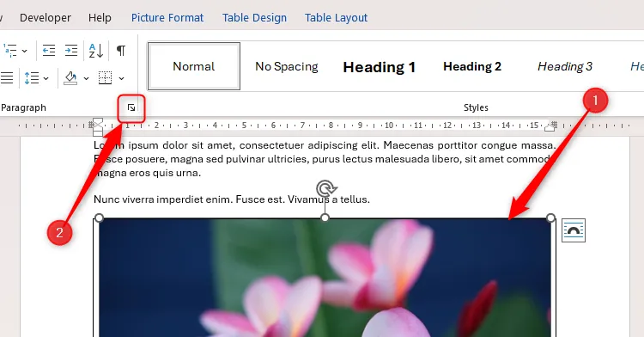The image size is (644, 337).
Task: Click the image rotation handle
Action: point(326,188)
